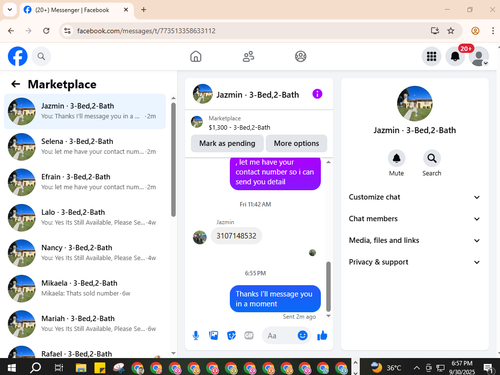
Task: Open Windows taskbar search
Action: pos(35,368)
